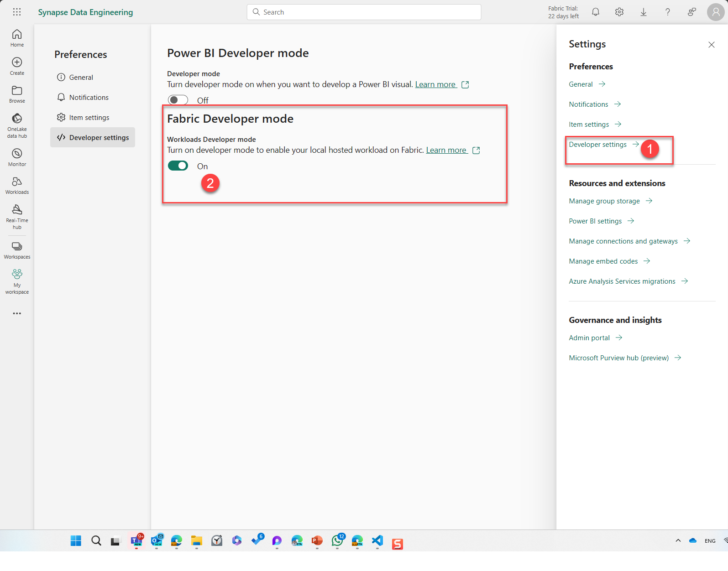The height and width of the screenshot is (571, 728).
Task: Open My workspace
Action: [17, 282]
